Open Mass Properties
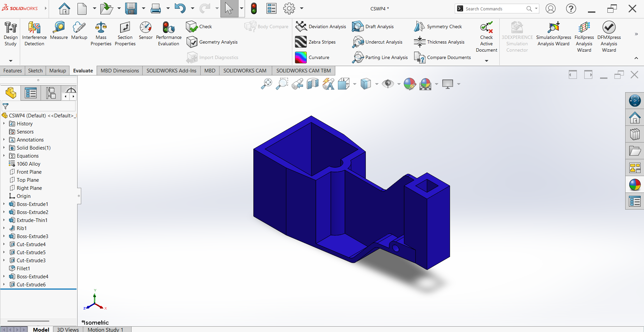The image size is (644, 332). 101,34
